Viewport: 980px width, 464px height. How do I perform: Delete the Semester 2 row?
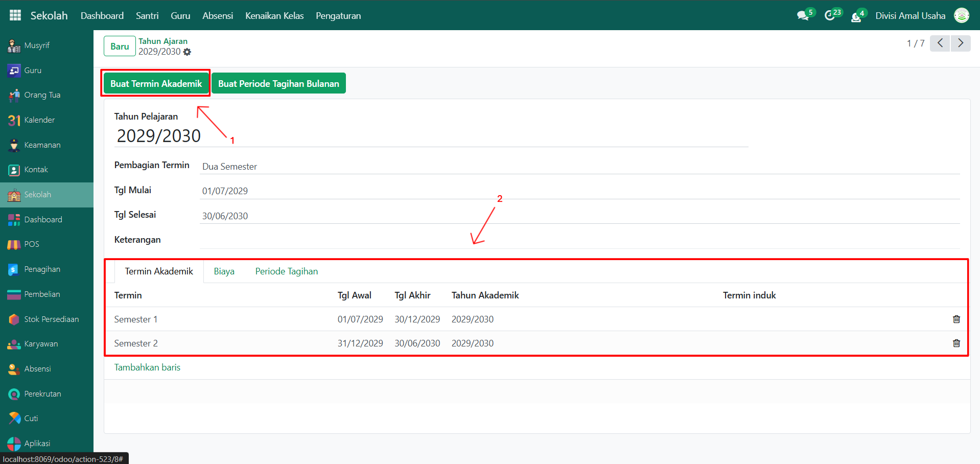(x=956, y=343)
